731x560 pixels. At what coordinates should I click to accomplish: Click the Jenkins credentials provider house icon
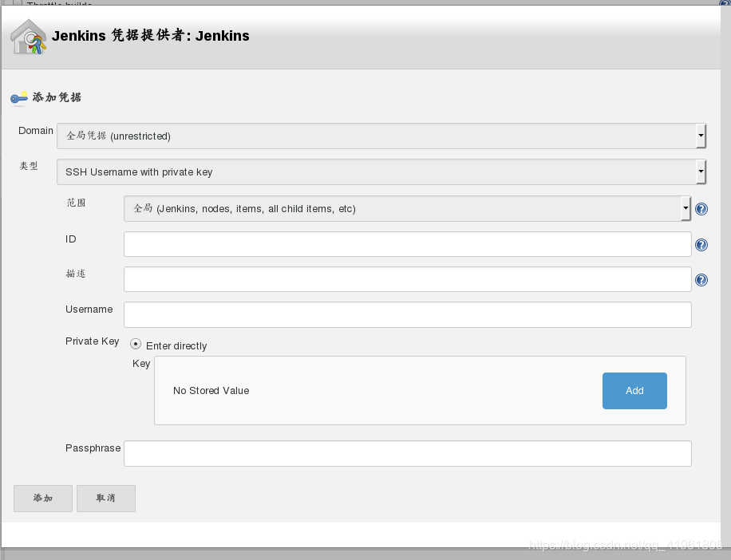(29, 37)
